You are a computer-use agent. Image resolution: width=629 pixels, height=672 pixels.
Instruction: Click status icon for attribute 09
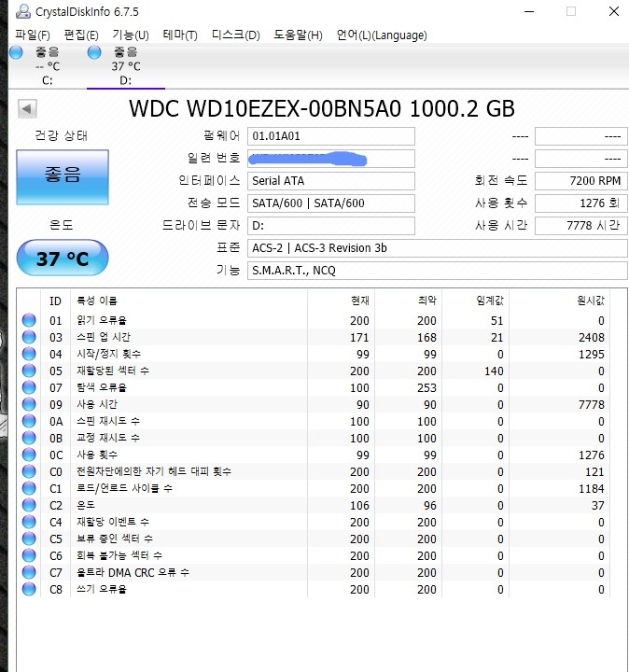29,404
